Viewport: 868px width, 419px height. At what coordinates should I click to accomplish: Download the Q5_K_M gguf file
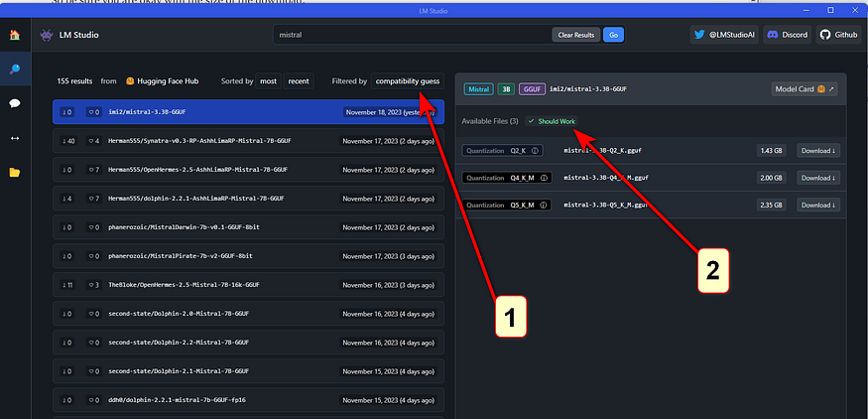coord(818,206)
